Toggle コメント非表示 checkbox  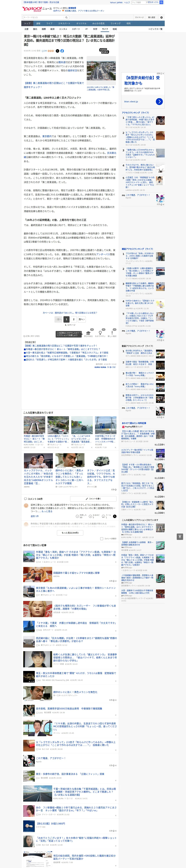[102, 538]
